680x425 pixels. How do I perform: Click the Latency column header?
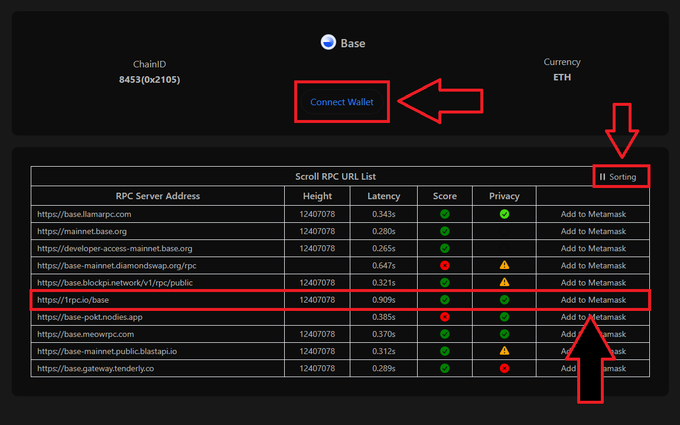coord(383,196)
